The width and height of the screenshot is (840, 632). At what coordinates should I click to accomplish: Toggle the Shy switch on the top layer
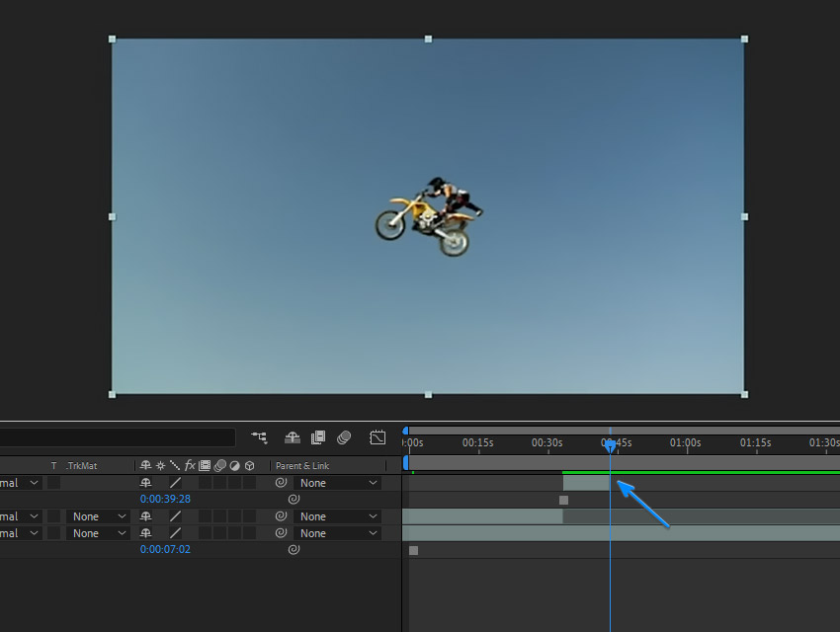click(145, 483)
